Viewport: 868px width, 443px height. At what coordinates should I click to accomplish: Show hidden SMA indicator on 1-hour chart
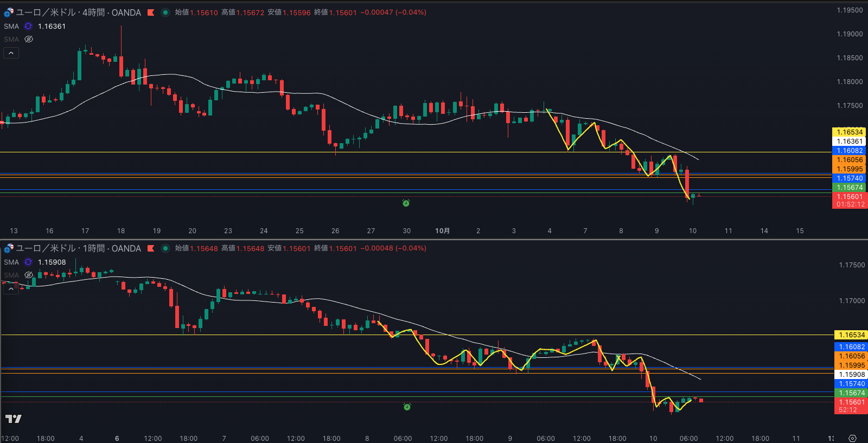pyautogui.click(x=29, y=275)
